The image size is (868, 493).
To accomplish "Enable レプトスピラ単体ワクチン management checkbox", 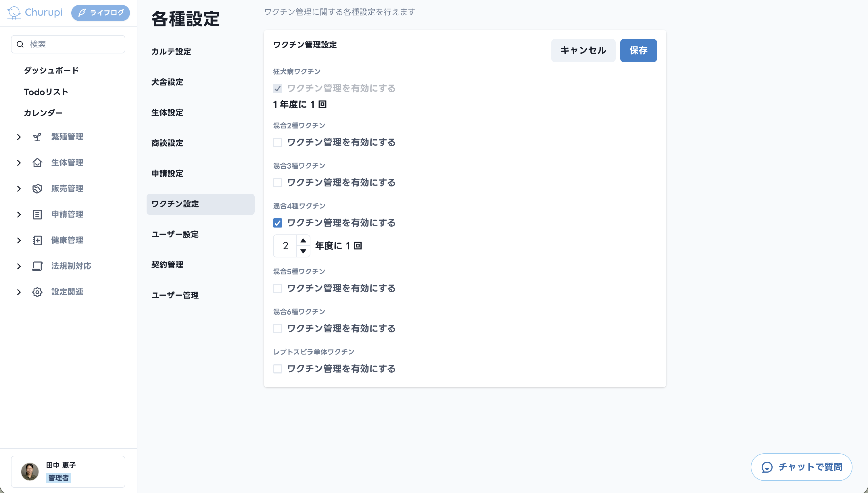I will pos(278,369).
